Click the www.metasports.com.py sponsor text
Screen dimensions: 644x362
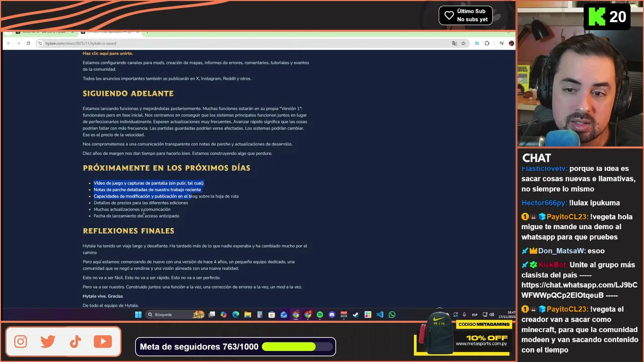tap(481, 344)
